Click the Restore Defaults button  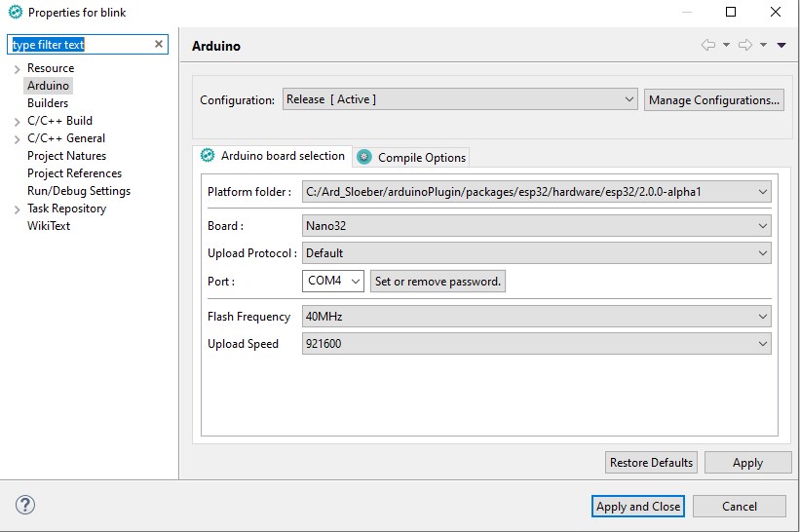click(x=651, y=463)
